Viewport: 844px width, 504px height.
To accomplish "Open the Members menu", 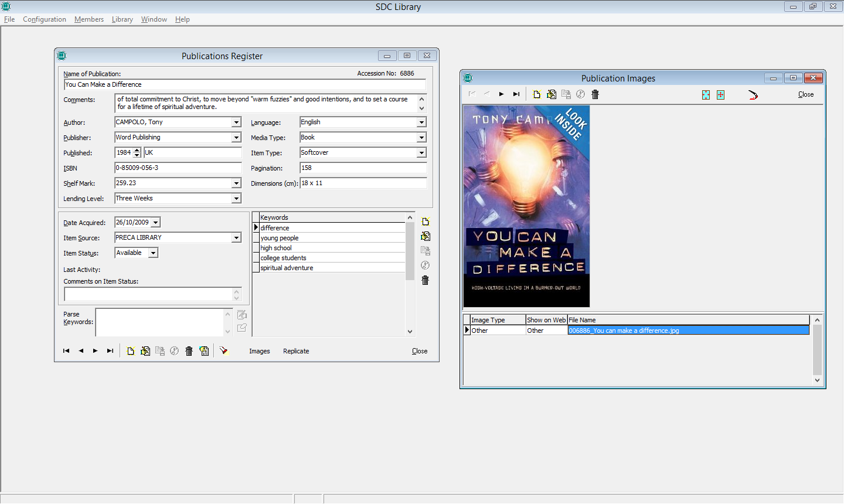I will (x=89, y=19).
